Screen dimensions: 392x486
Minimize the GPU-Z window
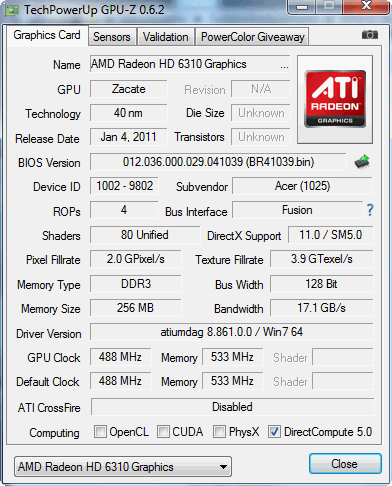tap(301, 7)
